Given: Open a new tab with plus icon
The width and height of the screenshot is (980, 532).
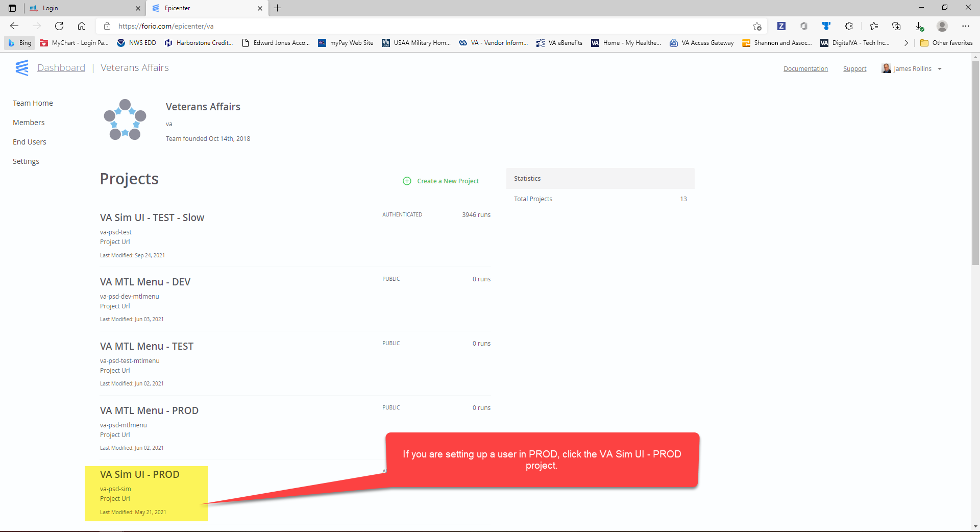Looking at the screenshot, I should 278,8.
